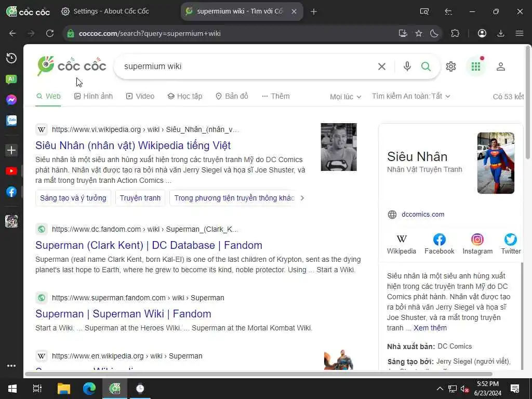Add a new sidebar app with plus icon

click(x=11, y=150)
